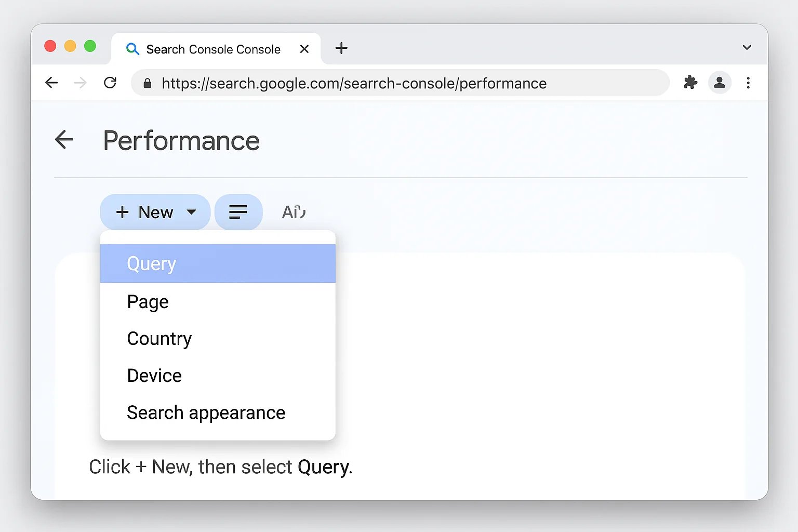The width and height of the screenshot is (798, 532).
Task: Click the padlock icon in the address bar
Action: tap(147, 83)
